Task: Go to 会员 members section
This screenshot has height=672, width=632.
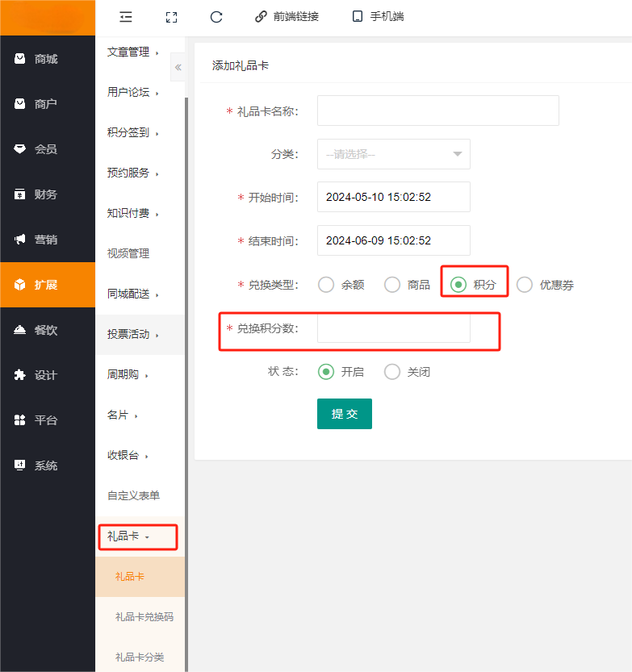Action: pos(47,149)
